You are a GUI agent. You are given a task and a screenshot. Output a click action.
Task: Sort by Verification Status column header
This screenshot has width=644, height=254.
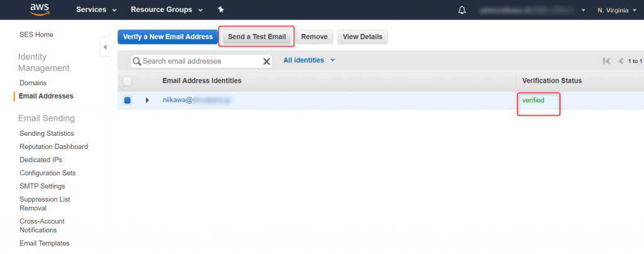[552, 80]
